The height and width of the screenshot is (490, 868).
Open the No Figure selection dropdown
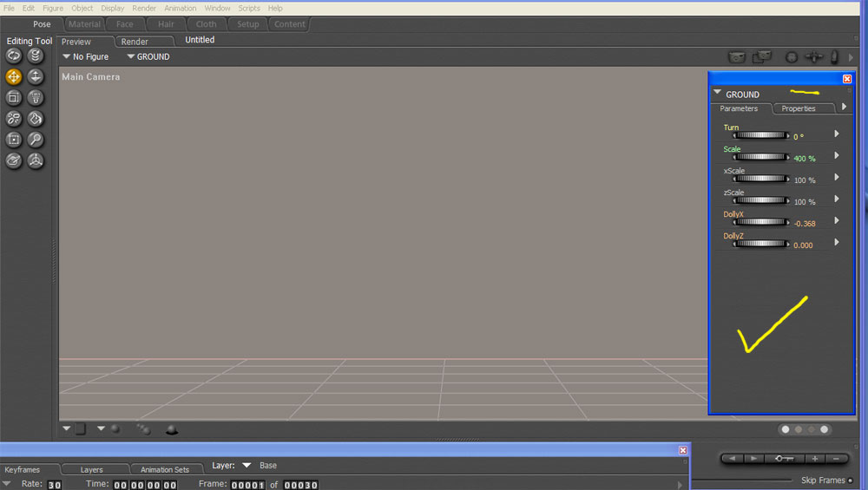click(x=85, y=57)
